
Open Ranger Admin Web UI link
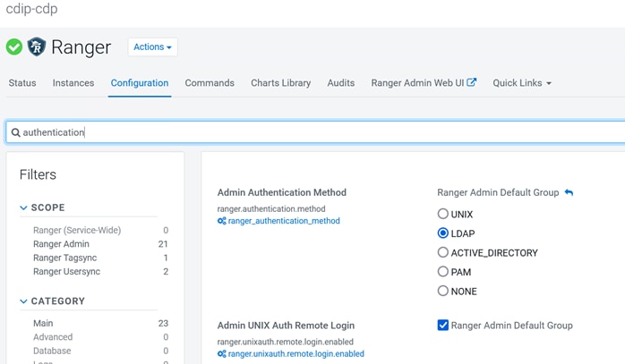click(417, 83)
